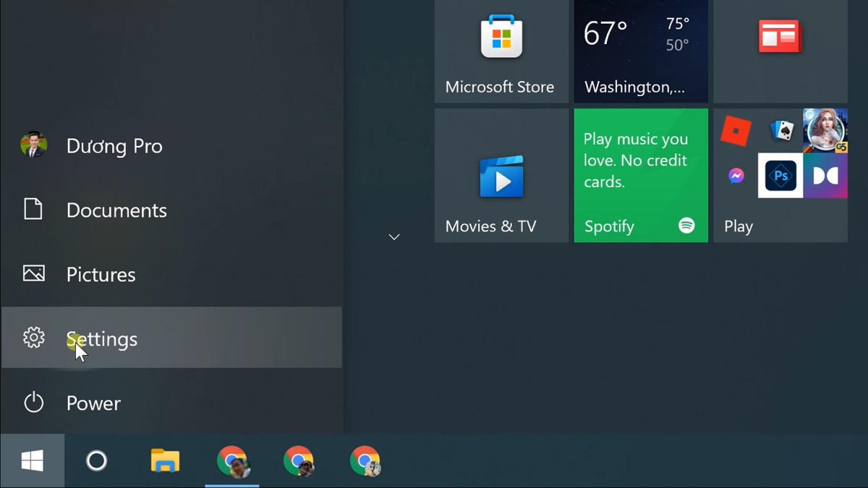Image resolution: width=868 pixels, height=488 pixels.
Task: Open the Microsoft Store tile
Action: tap(501, 51)
